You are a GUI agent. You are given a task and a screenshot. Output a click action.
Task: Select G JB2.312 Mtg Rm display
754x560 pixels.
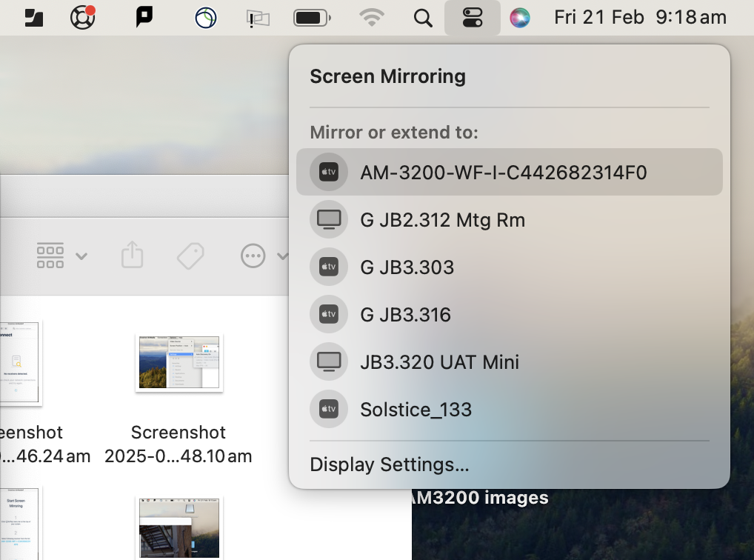pyautogui.click(x=442, y=220)
